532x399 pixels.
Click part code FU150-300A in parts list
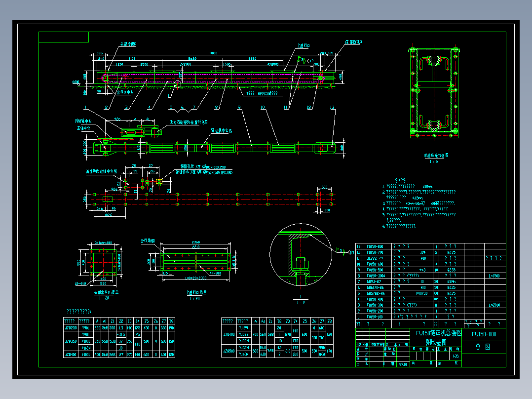point(376,276)
